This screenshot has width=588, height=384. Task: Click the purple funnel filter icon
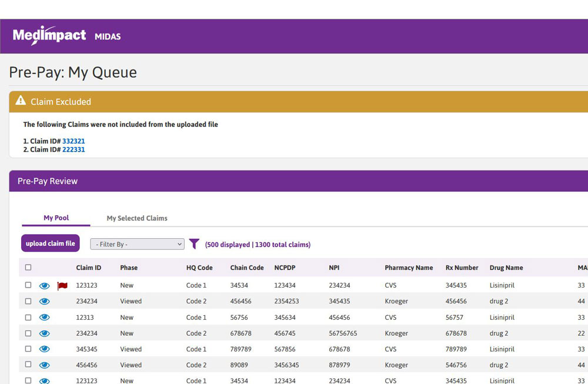[x=194, y=244]
